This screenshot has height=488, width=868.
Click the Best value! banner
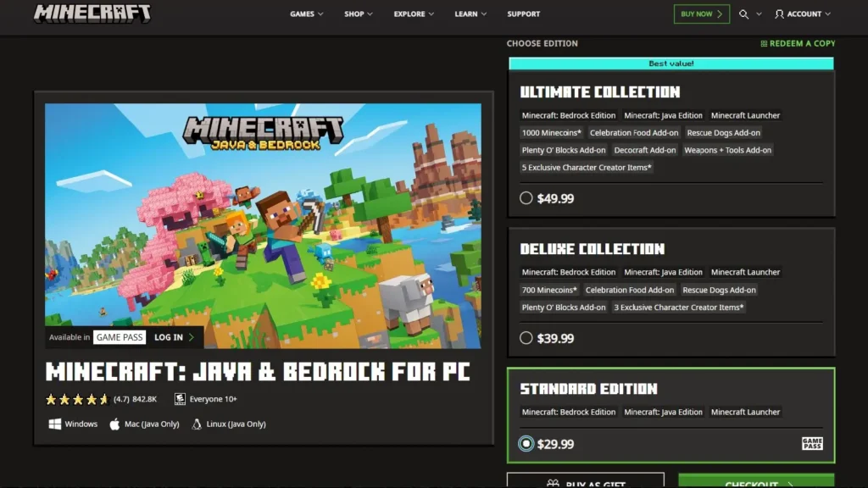(671, 64)
